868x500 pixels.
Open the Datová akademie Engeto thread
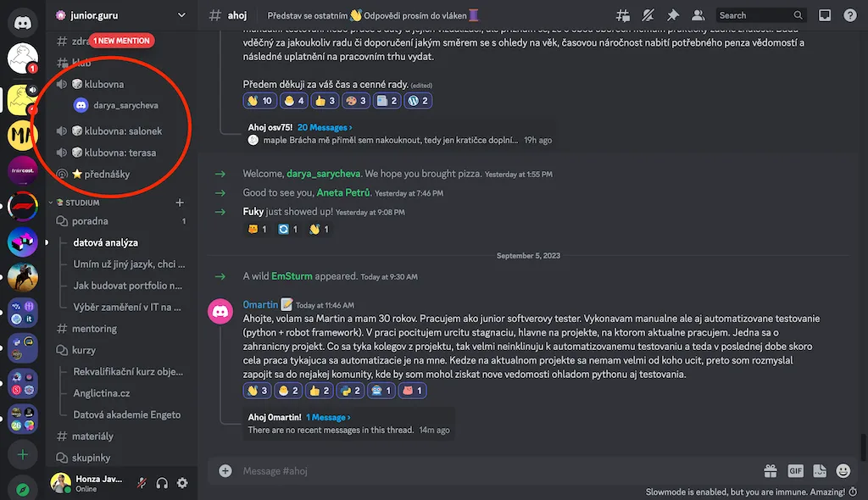(127, 414)
